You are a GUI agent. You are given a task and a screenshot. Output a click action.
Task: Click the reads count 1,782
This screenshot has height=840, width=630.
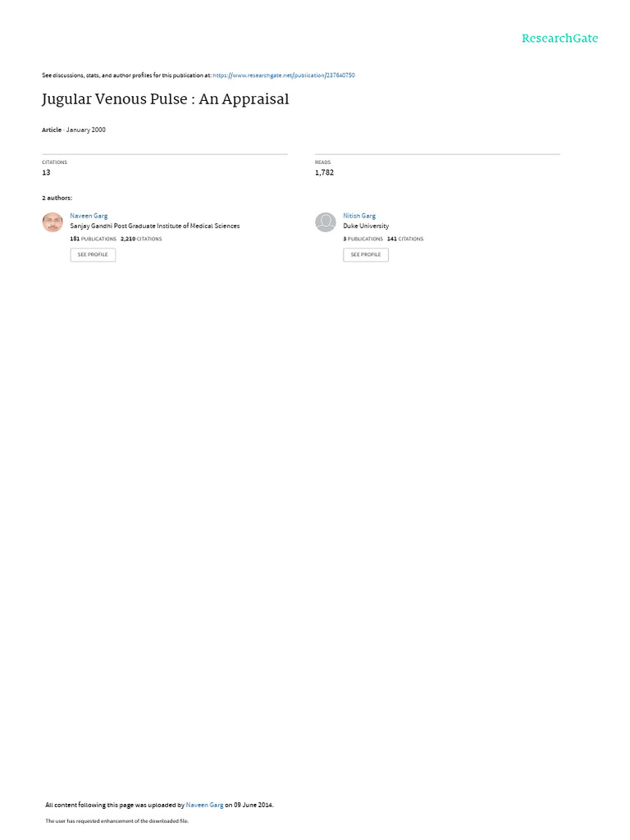point(324,172)
